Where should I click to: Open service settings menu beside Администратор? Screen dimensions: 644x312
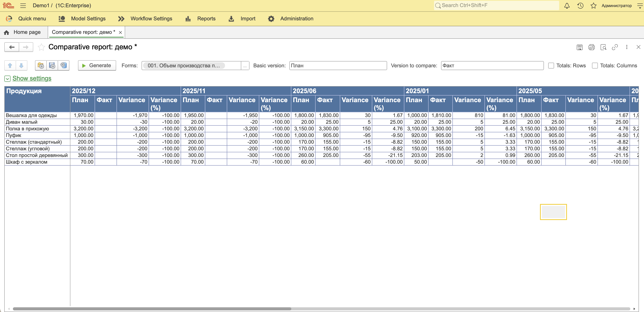640,5
